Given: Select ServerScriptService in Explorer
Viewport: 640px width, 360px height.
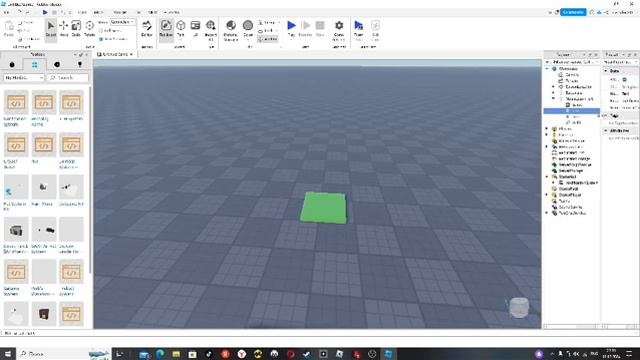Looking at the screenshot, I should [x=575, y=164].
